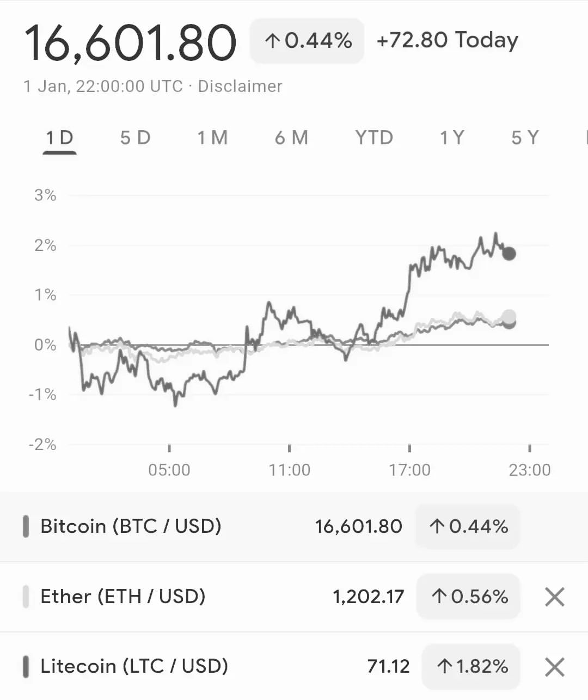Click the 0.44% change badge beside price
Screen dimensions: 588x700
pyautogui.click(x=307, y=41)
